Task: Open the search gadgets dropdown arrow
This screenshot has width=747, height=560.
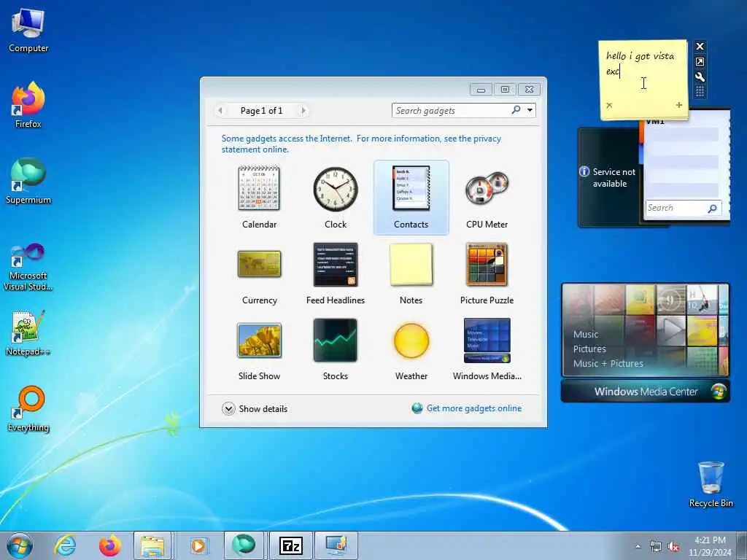Action: click(x=530, y=111)
